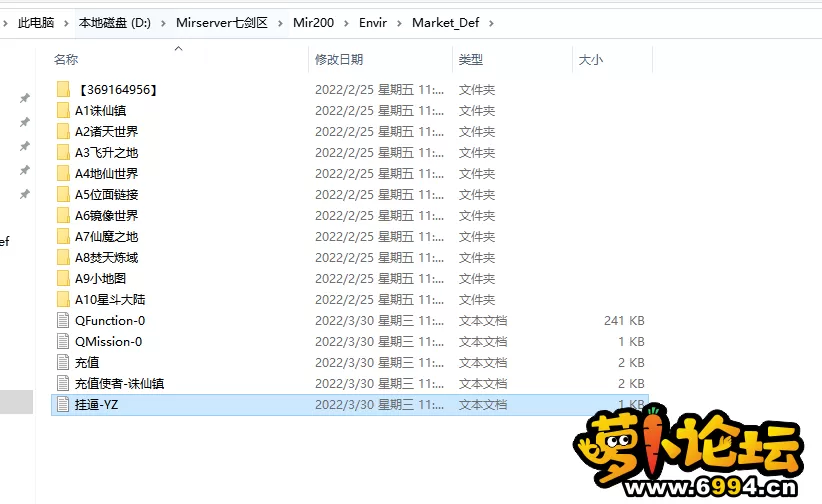This screenshot has height=504, width=822.
Task: Select the file name QMission-0
Action: (x=109, y=341)
